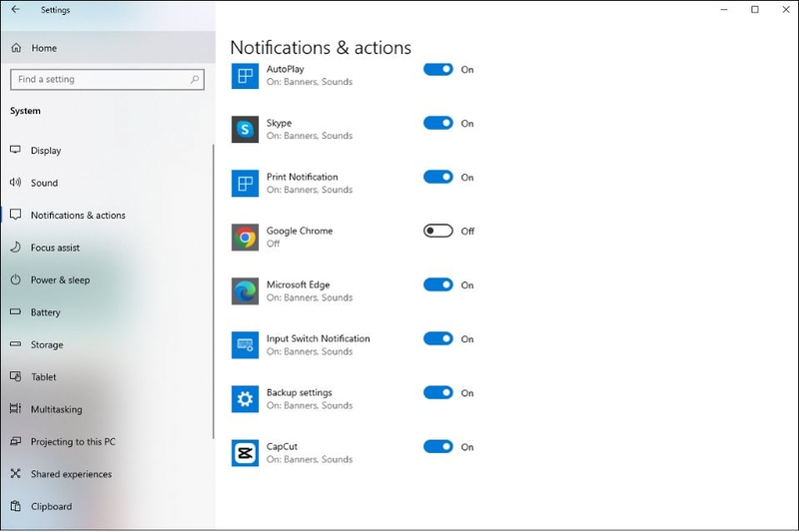799x532 pixels.
Task: Click the Clipboard icon in sidebar
Action: (16, 506)
